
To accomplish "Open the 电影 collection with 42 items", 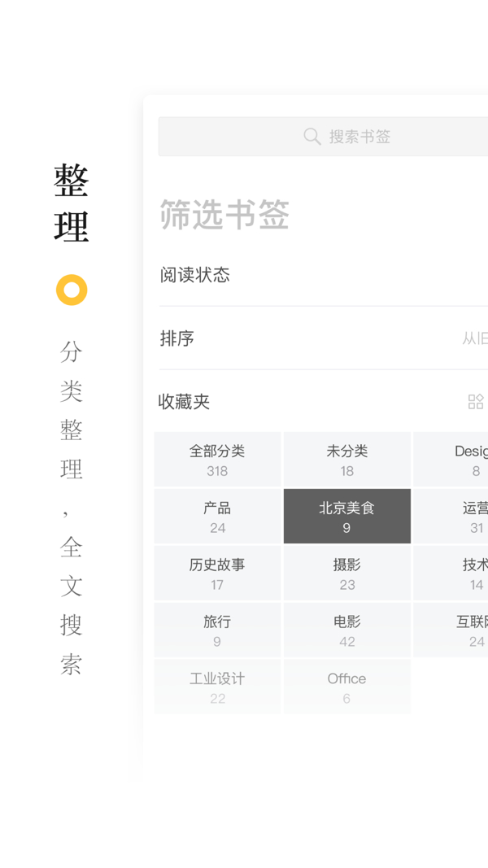I will [x=346, y=630].
